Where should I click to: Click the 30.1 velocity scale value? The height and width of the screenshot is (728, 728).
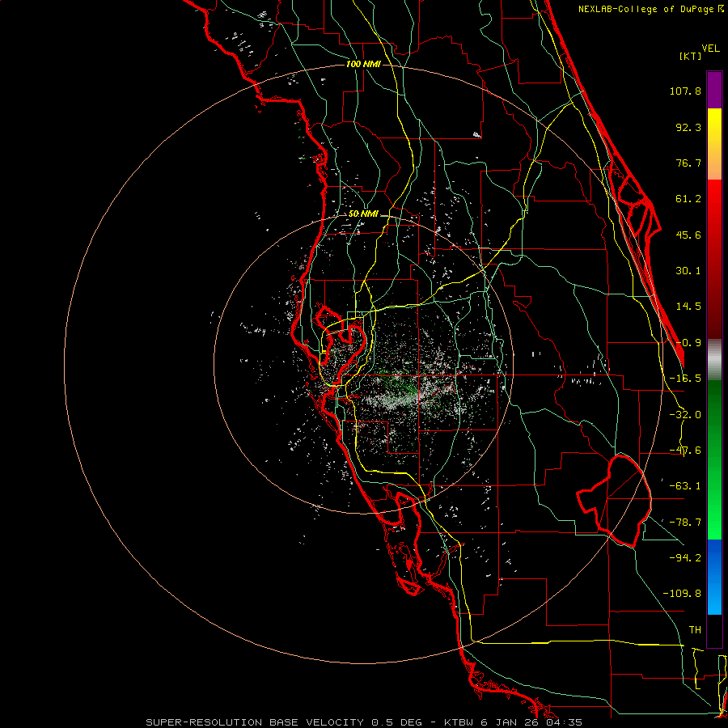pos(688,271)
